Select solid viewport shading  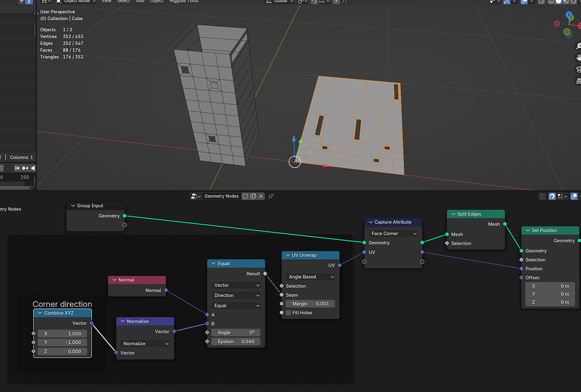(x=559, y=2)
